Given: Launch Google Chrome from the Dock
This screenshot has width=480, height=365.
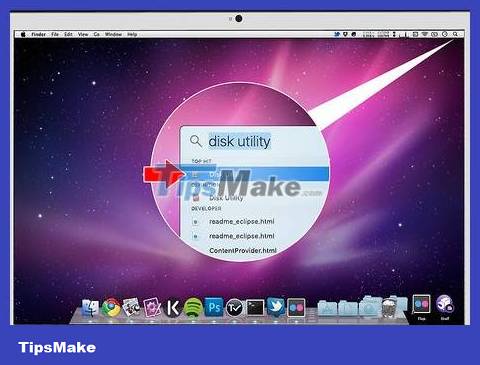Looking at the screenshot, I should tap(111, 307).
